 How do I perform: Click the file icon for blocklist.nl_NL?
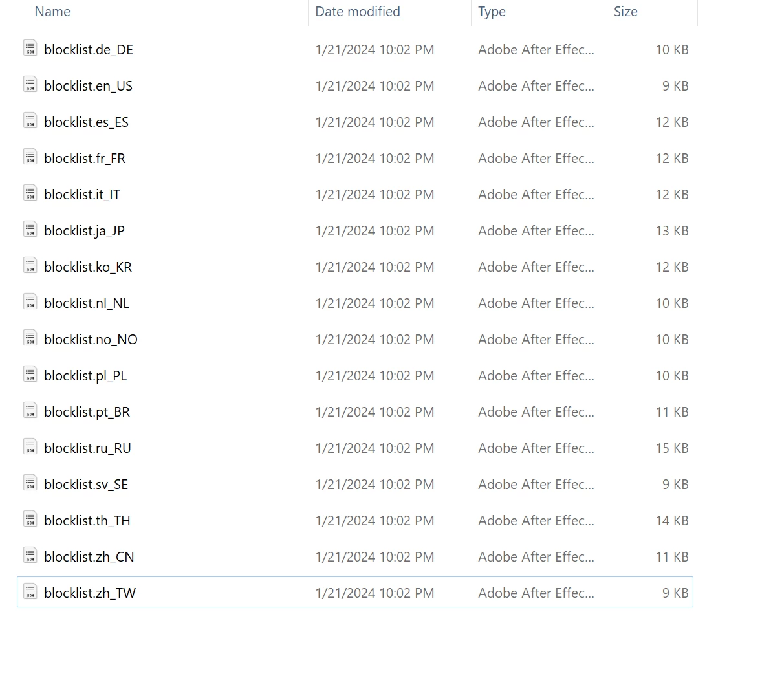pyautogui.click(x=30, y=302)
